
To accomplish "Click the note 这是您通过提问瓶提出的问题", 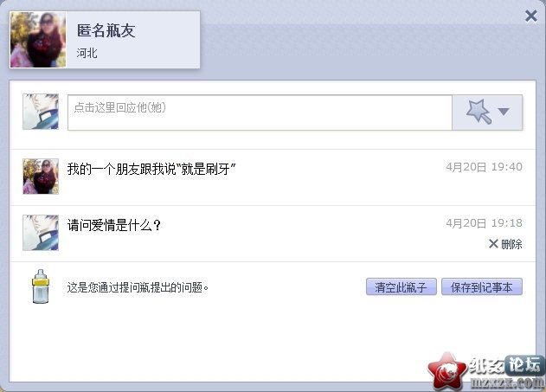I will 138,287.
